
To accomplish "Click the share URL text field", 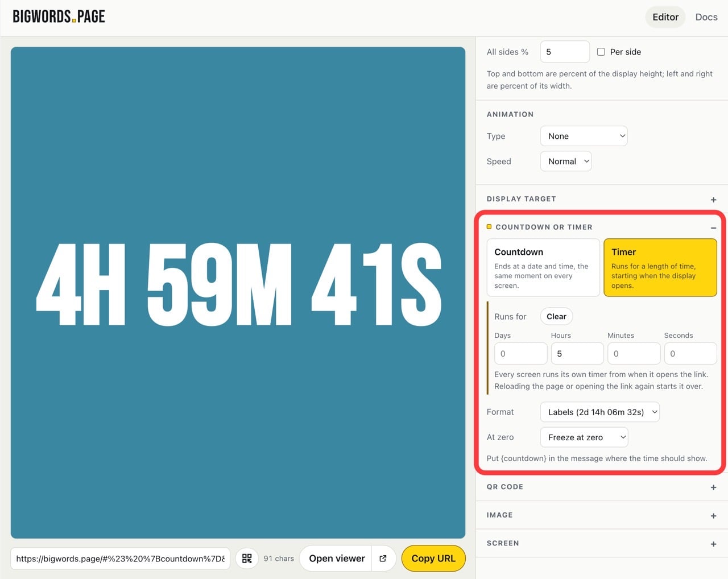I will pos(121,559).
